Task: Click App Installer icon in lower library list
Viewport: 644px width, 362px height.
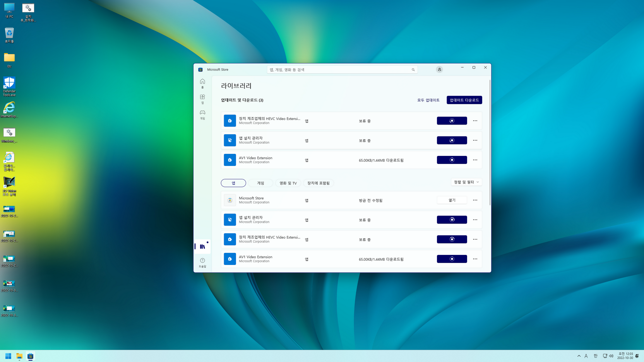Action: click(x=230, y=220)
